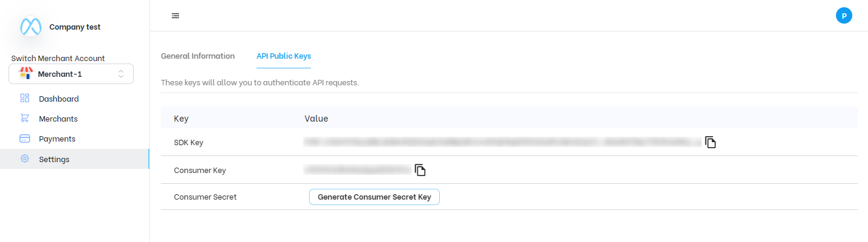
Task: Expand the Merchant-1 account dropdown
Action: coord(71,74)
